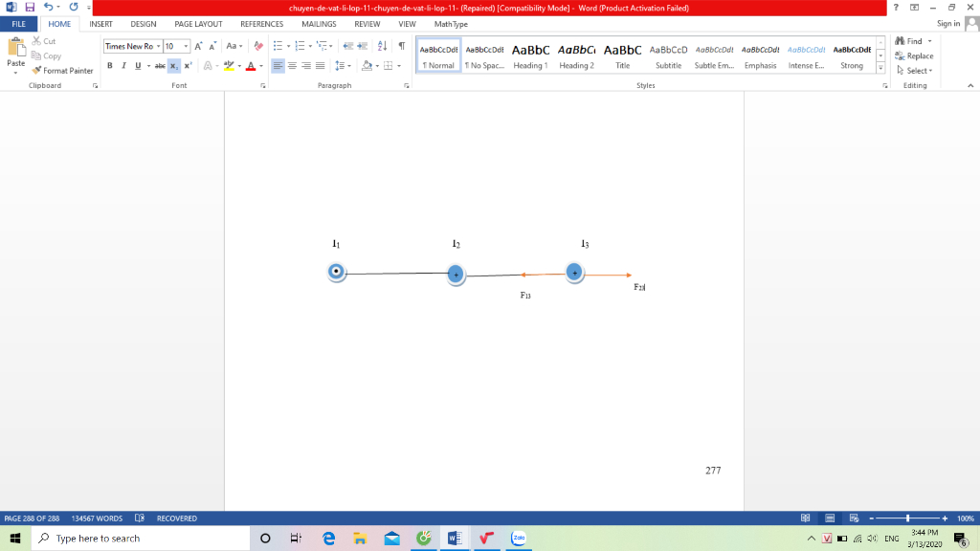Switch to Print Layout view
This screenshot has width=980, height=551.
[x=830, y=518]
